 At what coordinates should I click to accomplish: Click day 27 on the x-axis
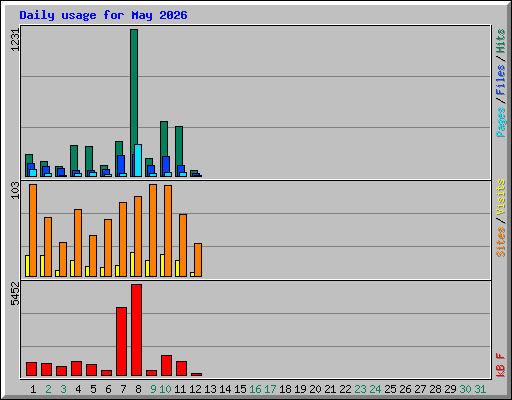click(x=420, y=389)
